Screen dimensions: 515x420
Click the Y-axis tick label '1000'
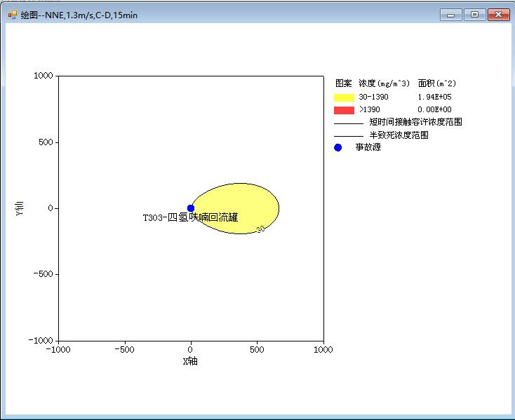click(x=44, y=76)
